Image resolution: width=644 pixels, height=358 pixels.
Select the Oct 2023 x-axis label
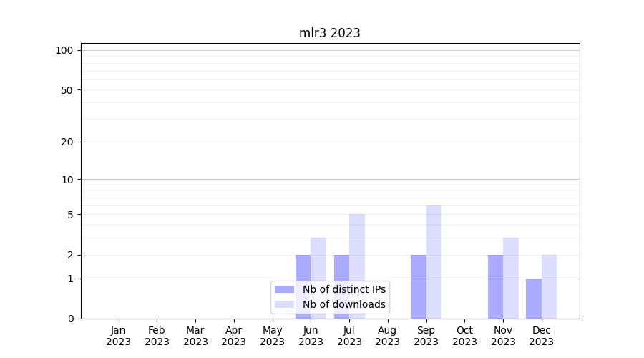coord(464,336)
